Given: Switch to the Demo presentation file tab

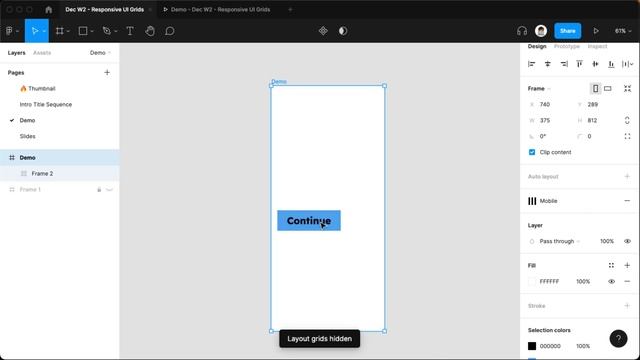Looking at the screenshot, I should (x=217, y=9).
